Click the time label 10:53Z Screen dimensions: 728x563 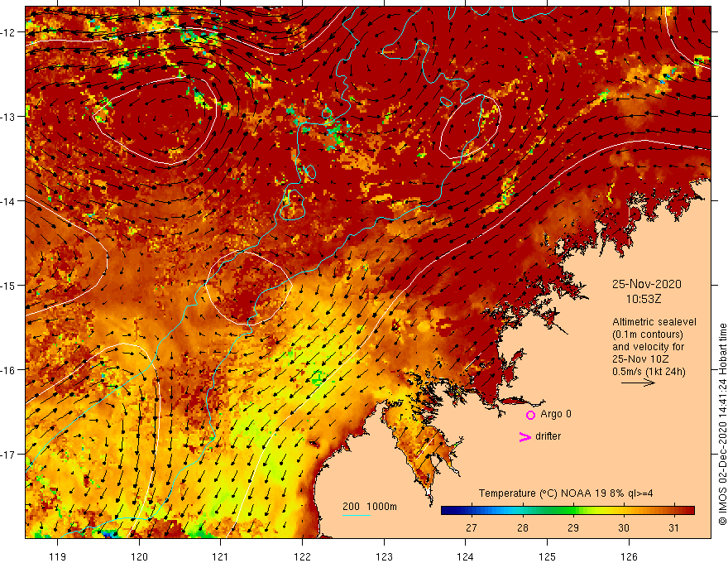point(643,299)
